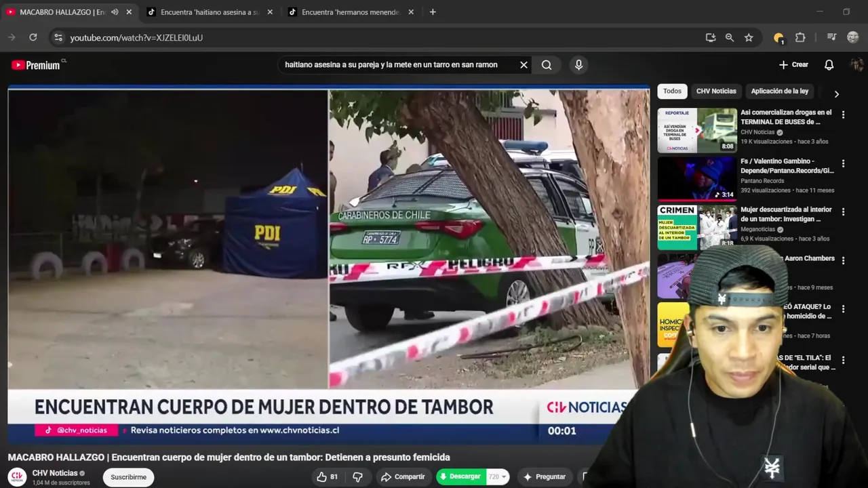Open the page zoom magnifier icon
Screen dimensions: 868x488
pyautogui.click(x=730, y=38)
